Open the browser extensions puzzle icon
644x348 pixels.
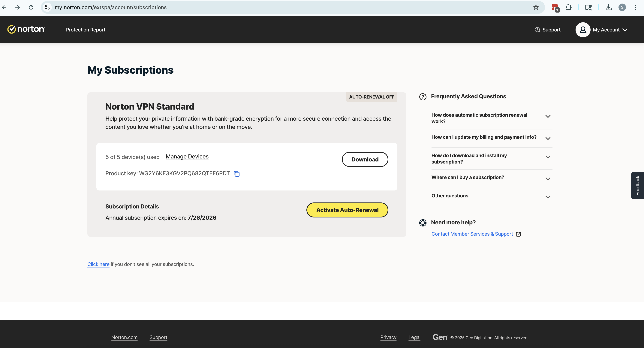point(568,7)
